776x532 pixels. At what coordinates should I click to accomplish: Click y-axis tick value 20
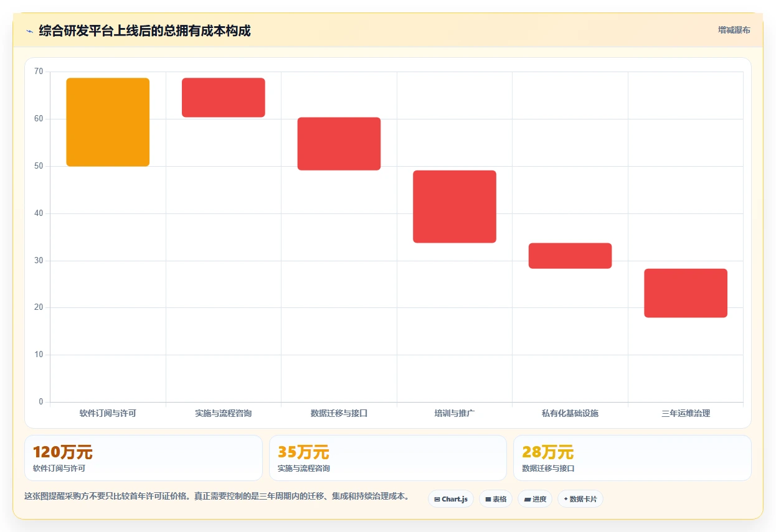[x=39, y=307]
